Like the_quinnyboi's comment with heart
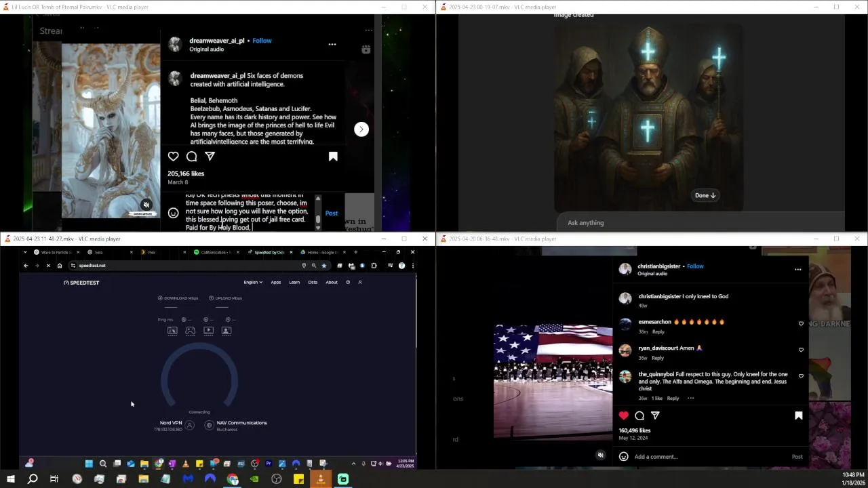Screen dimensions: 868x488 pyautogui.click(x=801, y=376)
